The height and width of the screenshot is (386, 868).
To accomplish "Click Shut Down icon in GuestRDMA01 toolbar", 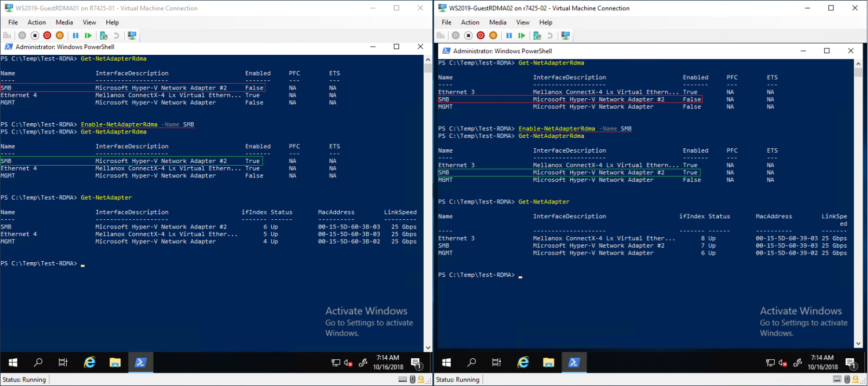I will point(47,35).
